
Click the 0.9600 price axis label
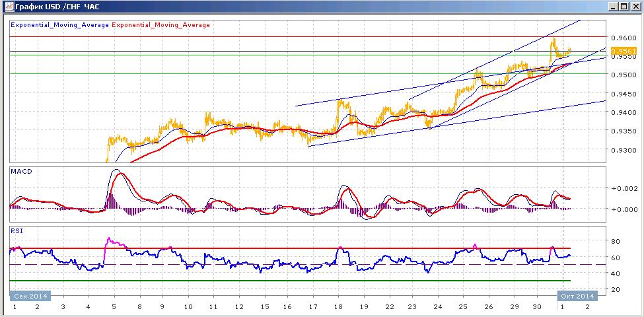(624, 38)
